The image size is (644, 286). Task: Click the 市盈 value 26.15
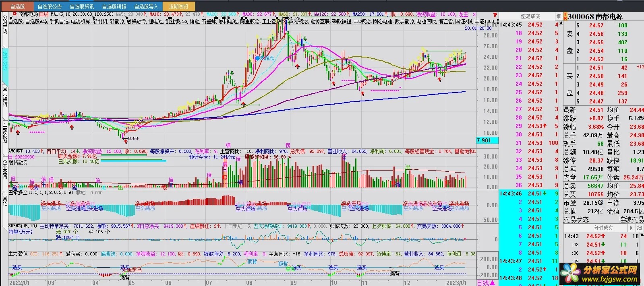click(x=591, y=203)
